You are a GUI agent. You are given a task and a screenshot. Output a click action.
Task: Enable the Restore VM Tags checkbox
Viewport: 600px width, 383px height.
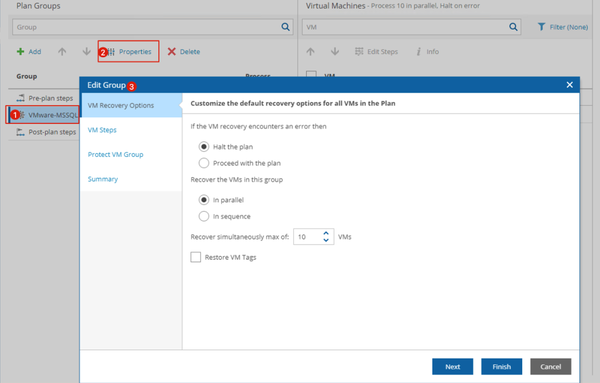click(x=196, y=257)
